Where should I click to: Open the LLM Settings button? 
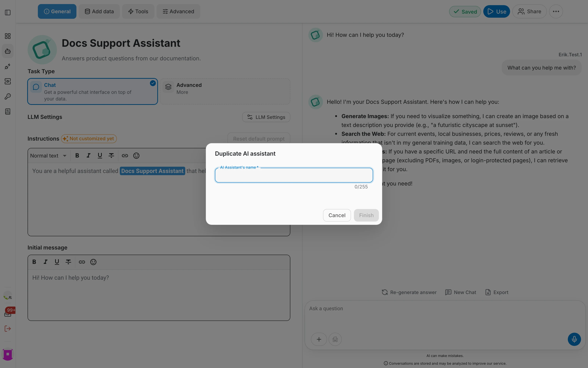pos(266,117)
